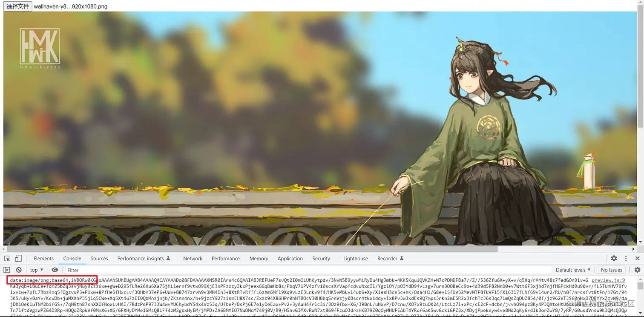Open the Recorder tab
Viewport: 644px width, 317px height.
point(390,259)
